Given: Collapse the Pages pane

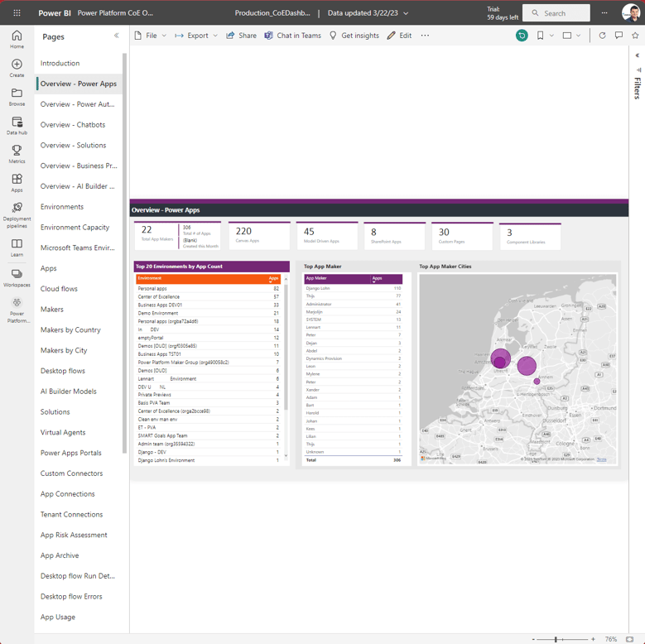Looking at the screenshot, I should pyautogui.click(x=116, y=36).
